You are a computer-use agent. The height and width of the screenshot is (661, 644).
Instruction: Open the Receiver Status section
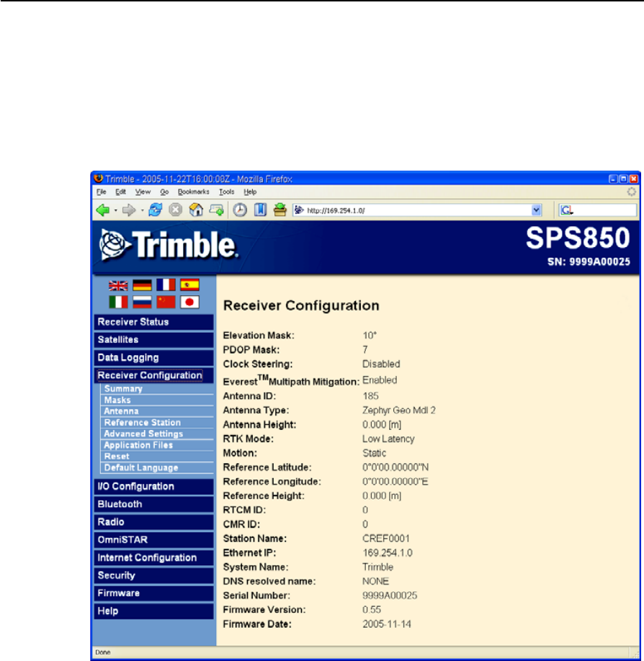154,322
